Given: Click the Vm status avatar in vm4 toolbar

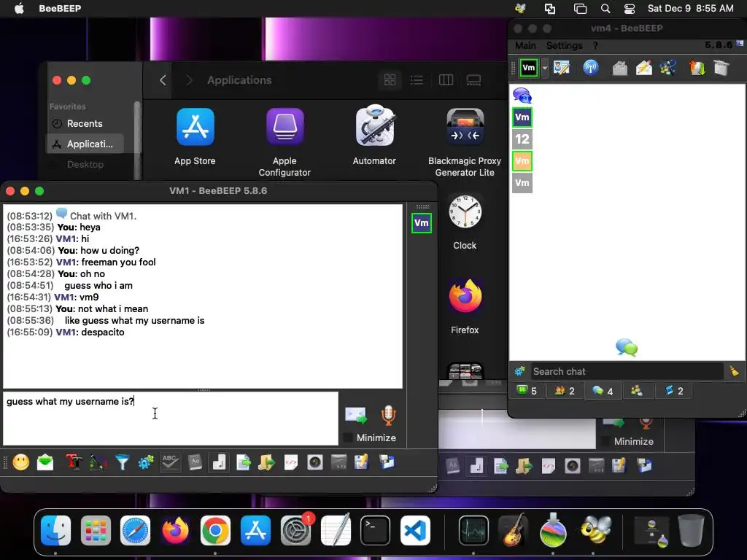Looking at the screenshot, I should (529, 68).
